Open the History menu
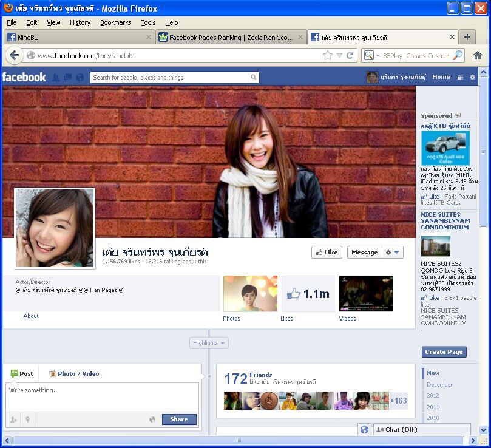The width and height of the screenshot is (491, 448). (x=80, y=22)
